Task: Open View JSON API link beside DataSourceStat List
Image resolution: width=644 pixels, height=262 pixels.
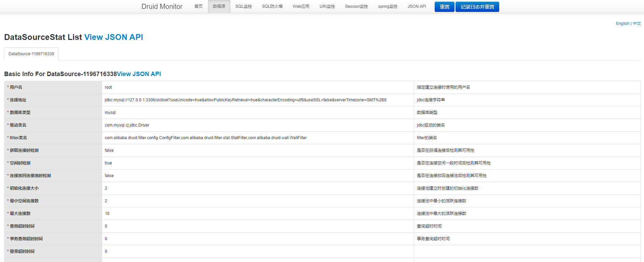Action: point(114,37)
